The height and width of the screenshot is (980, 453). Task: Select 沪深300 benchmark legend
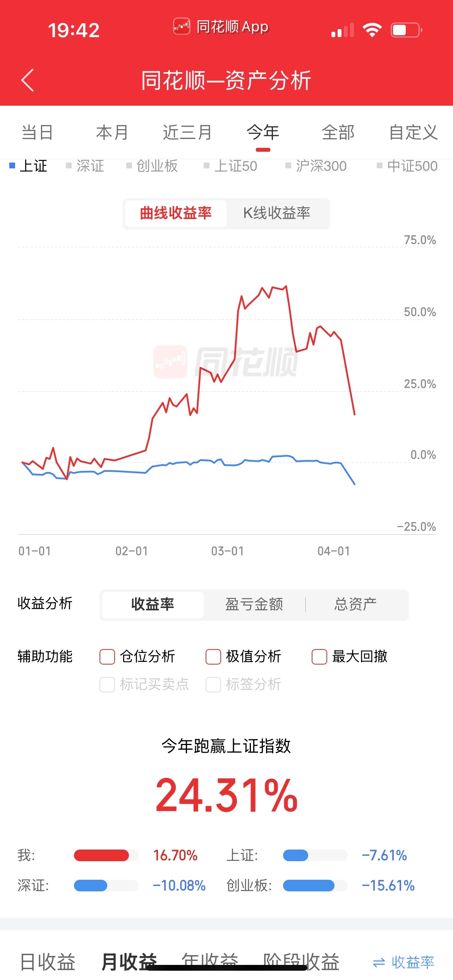(316, 166)
